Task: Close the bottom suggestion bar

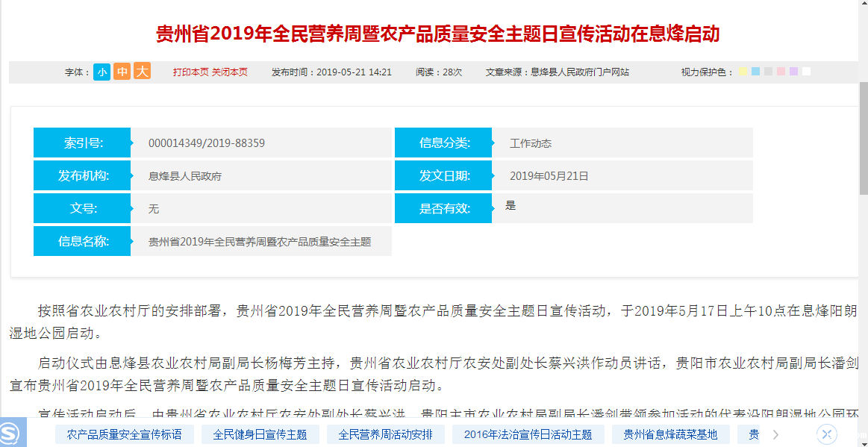Action: [x=826, y=434]
